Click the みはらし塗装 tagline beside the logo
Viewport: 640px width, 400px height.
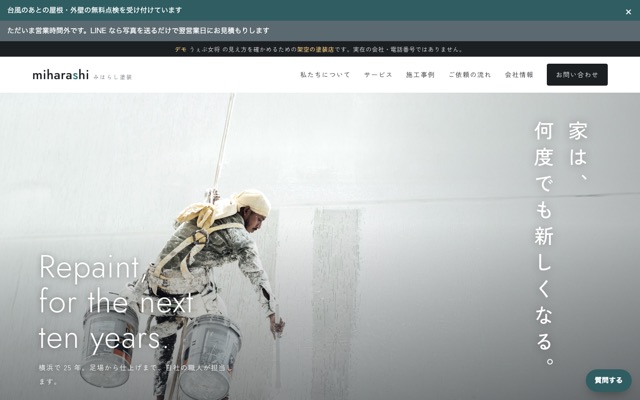click(x=113, y=77)
